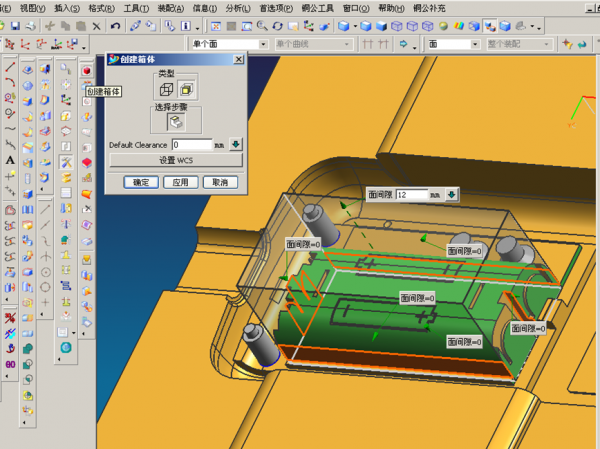Click the 设置 WCS button

[176, 160]
